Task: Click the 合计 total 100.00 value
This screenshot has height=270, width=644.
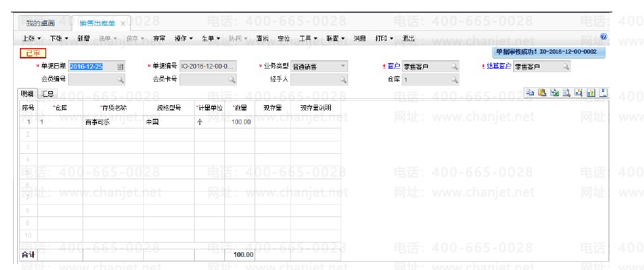Action: coord(243,255)
